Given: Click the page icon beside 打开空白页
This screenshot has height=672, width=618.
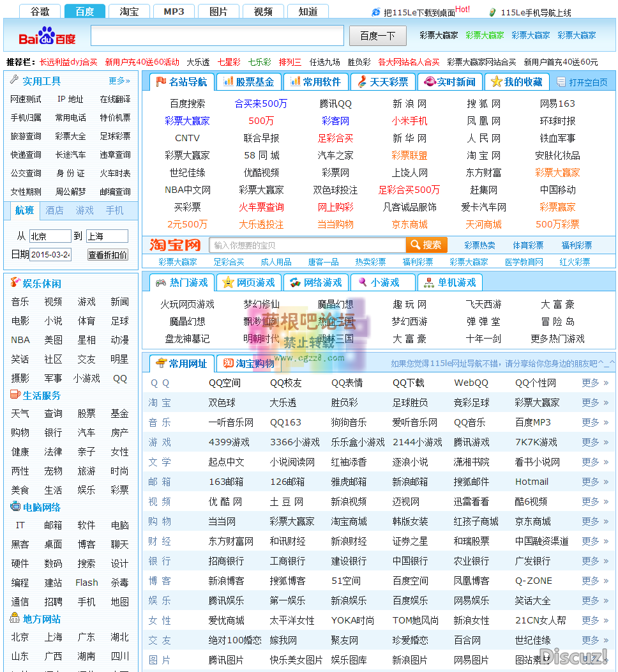Looking at the screenshot, I should pos(559,81).
